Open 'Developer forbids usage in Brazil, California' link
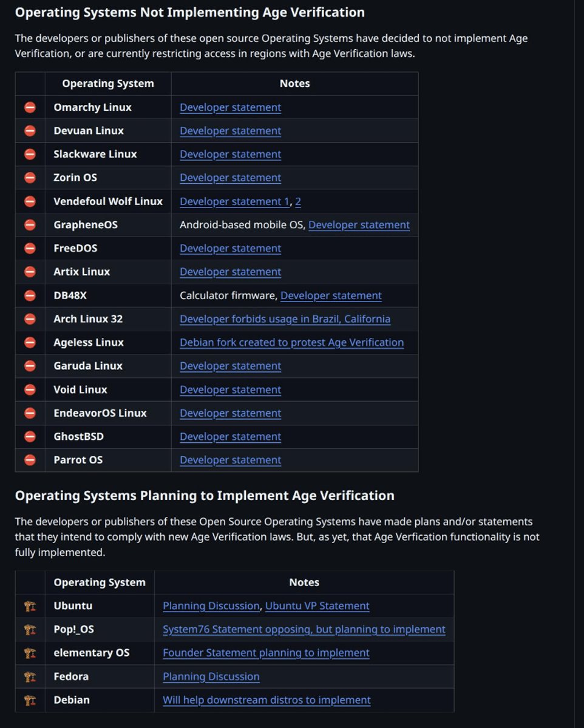Viewport: 584px width, 728px height. coord(285,319)
